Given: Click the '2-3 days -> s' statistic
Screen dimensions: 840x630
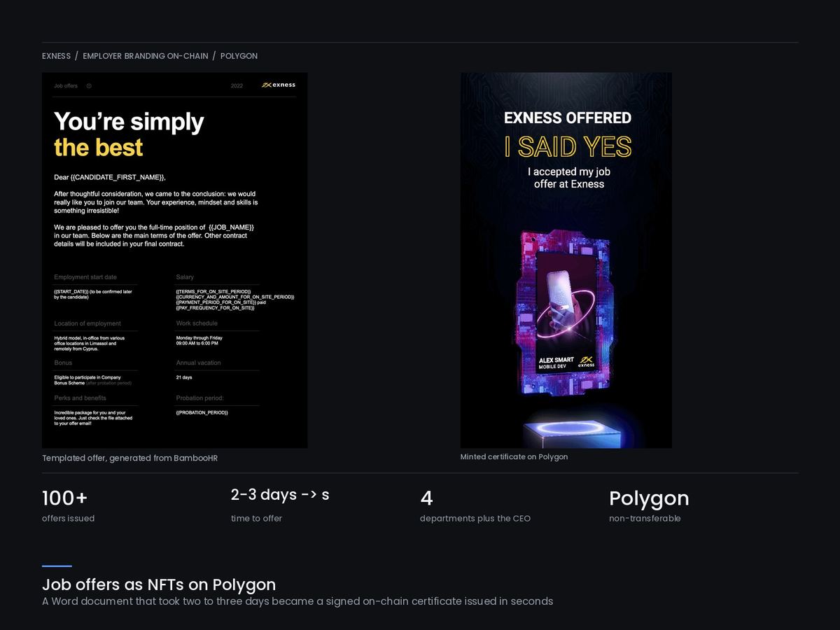Looking at the screenshot, I should pos(280,495).
